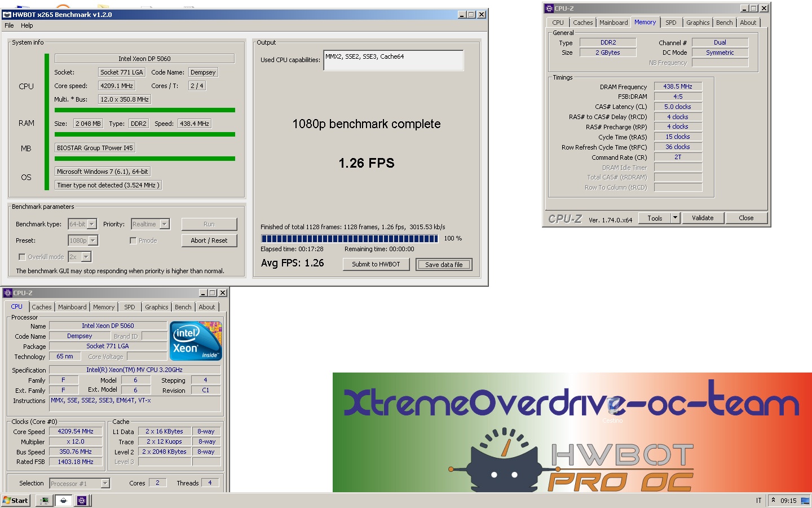
Task: Click the CPU-Z Tools button
Action: pyautogui.click(x=655, y=218)
